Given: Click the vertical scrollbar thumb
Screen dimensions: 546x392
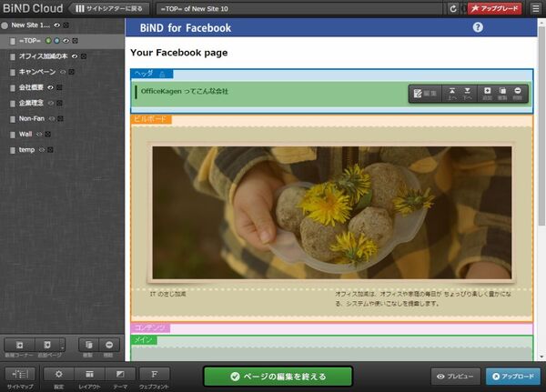Looking at the screenshot, I should (x=541, y=126).
